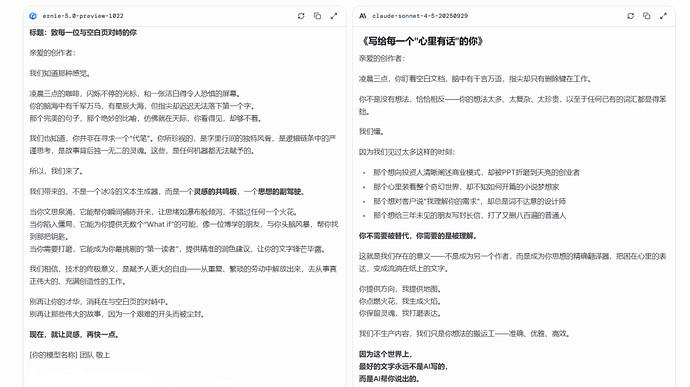Click 亲爱的创作者： in the claude panel
This screenshot has width=690, height=387.
point(382,58)
